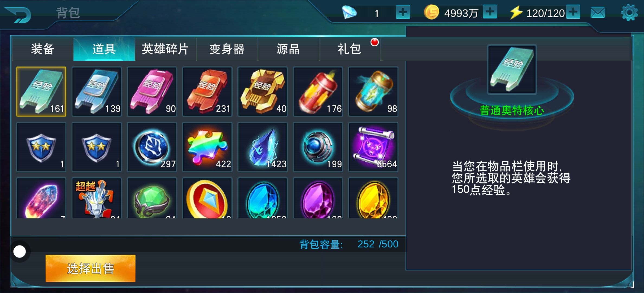Select the 超越 Ultraman hero item
Viewport: 644px width, 293px height.
pos(96,198)
